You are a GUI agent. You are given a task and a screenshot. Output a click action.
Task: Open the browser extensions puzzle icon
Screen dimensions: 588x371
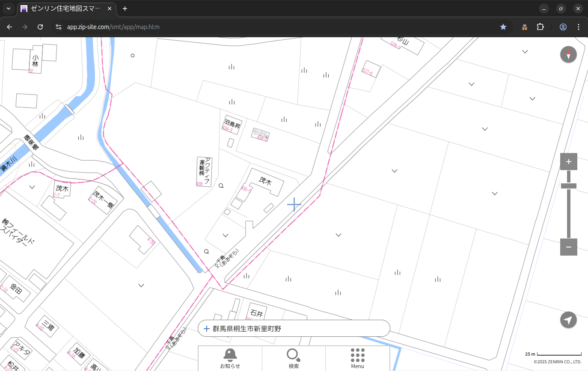pos(540,27)
